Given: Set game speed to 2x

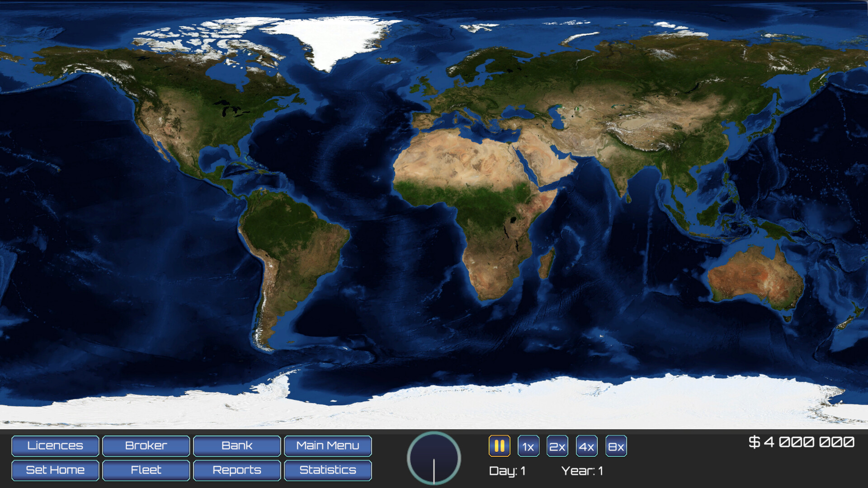Looking at the screenshot, I should [x=557, y=446].
